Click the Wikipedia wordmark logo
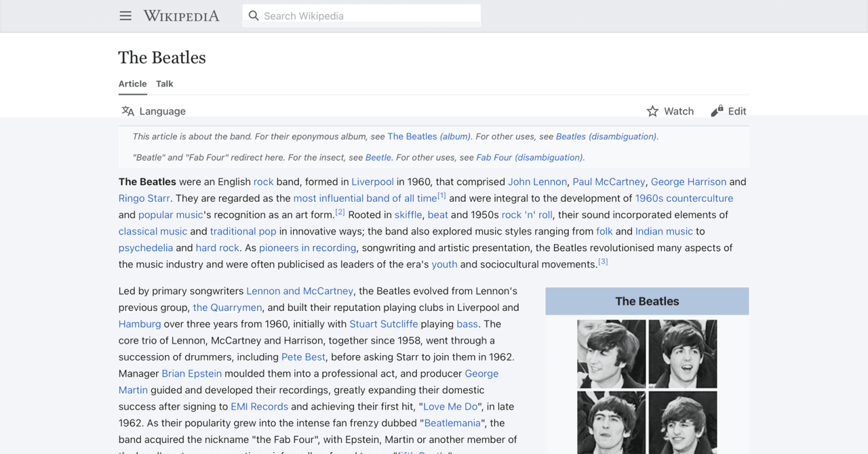The image size is (868, 454). (182, 16)
